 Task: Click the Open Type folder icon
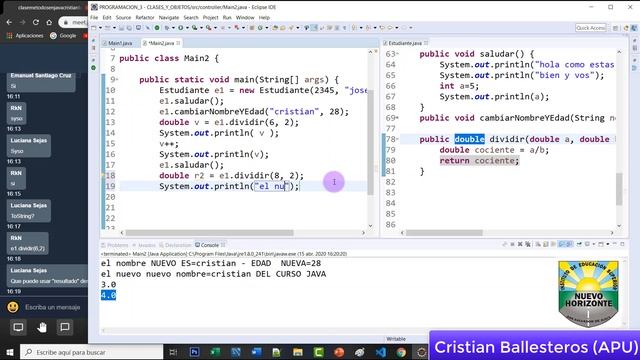pyautogui.click(x=274, y=28)
